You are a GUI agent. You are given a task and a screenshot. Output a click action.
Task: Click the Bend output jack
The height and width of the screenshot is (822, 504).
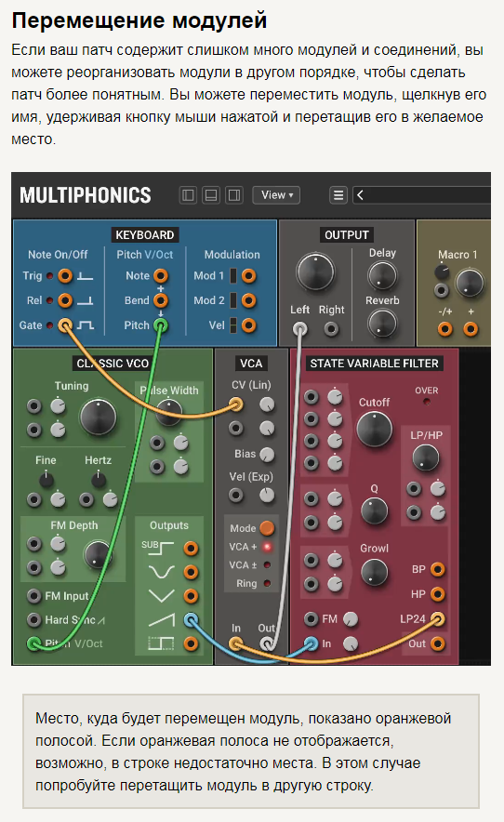tap(161, 300)
